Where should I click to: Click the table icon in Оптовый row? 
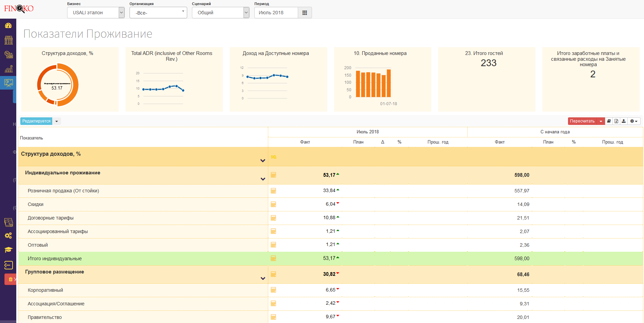pos(273,245)
